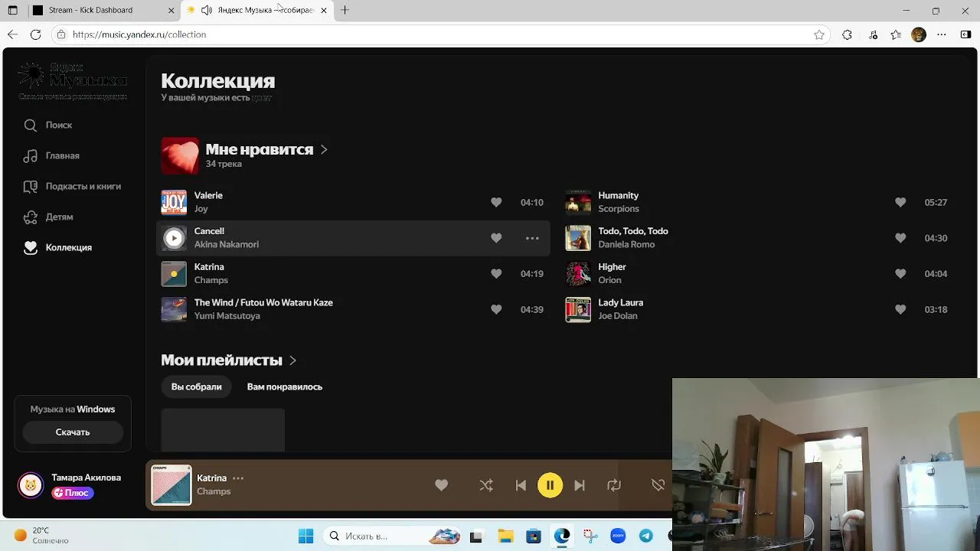
Task: Open artist link Scorpions
Action: point(619,209)
